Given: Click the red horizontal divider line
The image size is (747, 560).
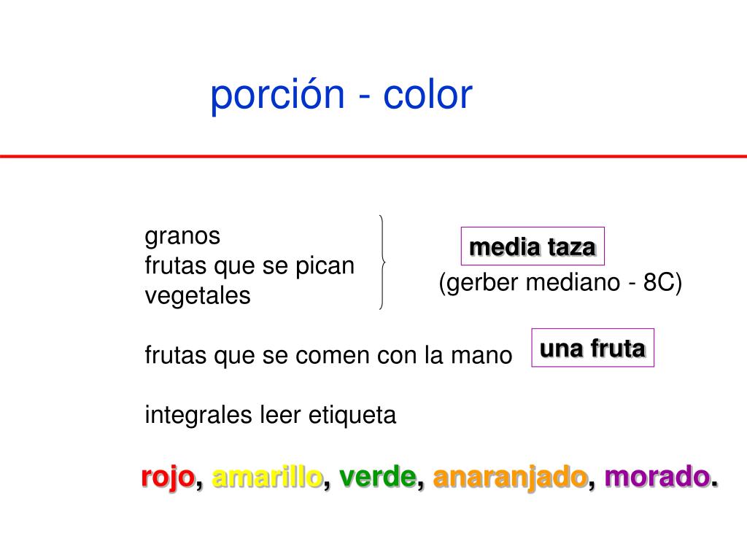Looking at the screenshot, I should [373, 156].
